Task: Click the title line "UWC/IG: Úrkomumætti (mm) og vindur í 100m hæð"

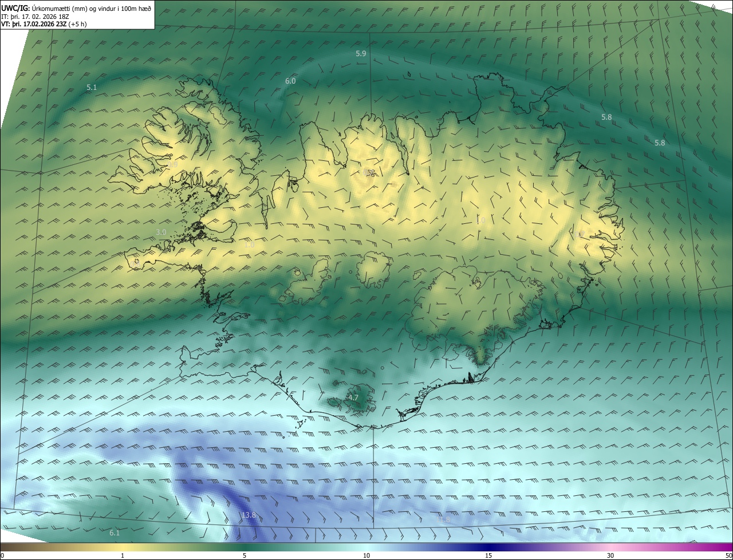Action: pyautogui.click(x=76, y=8)
